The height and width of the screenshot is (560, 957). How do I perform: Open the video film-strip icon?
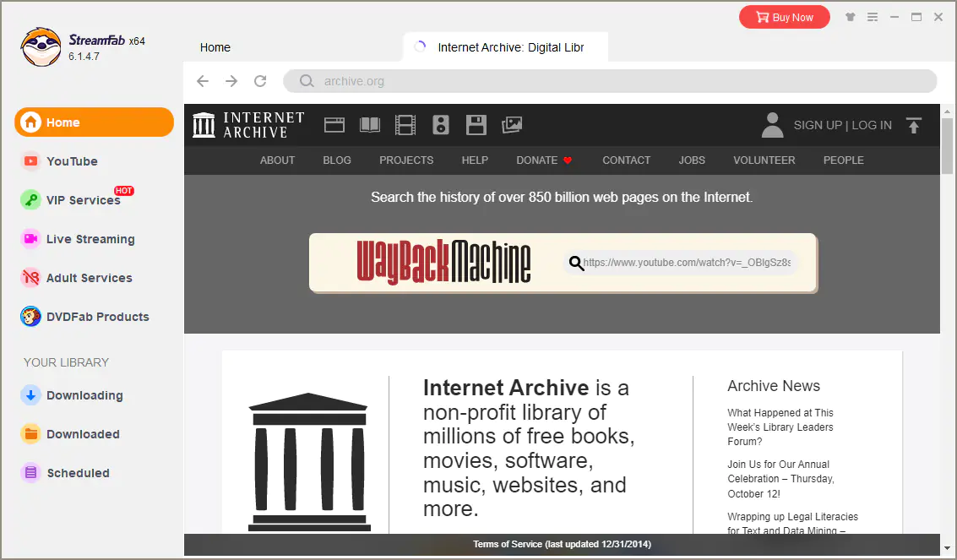tap(405, 125)
